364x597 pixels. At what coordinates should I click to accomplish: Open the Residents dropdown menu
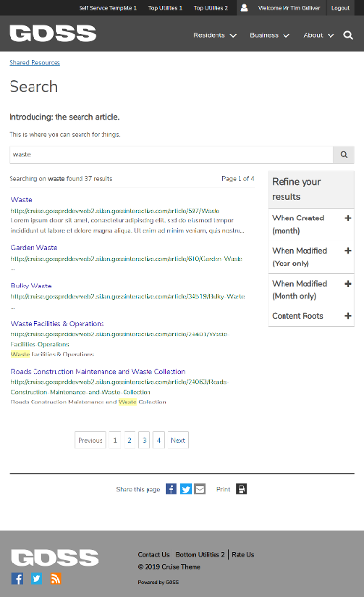click(x=215, y=35)
